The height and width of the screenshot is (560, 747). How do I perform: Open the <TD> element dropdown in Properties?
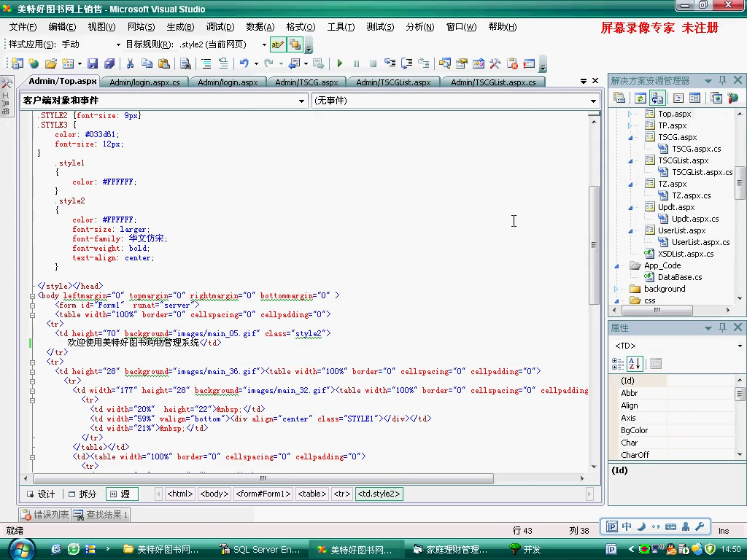738,346
